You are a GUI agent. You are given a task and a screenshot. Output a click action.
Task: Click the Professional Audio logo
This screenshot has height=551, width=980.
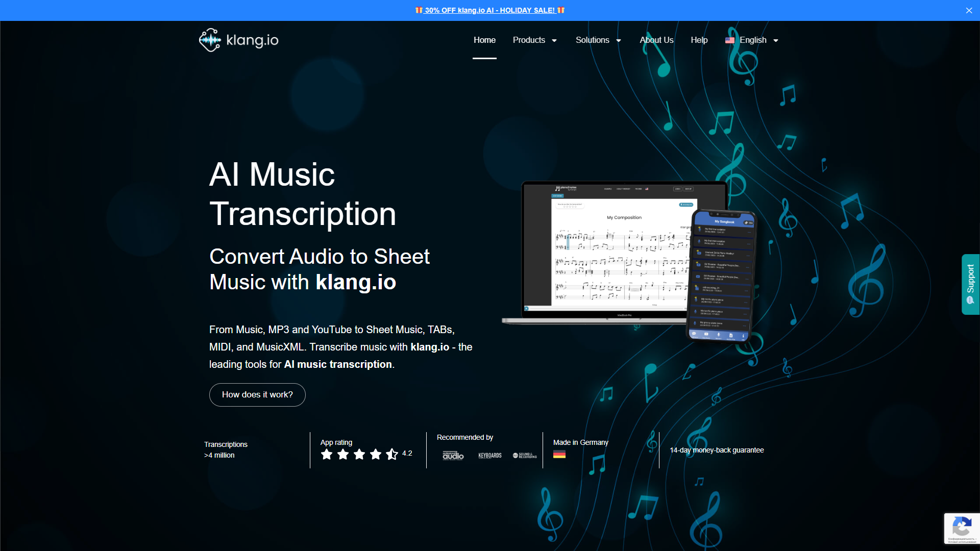click(x=453, y=456)
